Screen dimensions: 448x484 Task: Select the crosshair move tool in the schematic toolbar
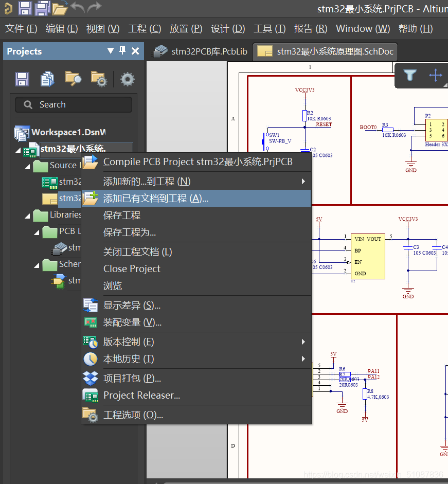click(435, 76)
